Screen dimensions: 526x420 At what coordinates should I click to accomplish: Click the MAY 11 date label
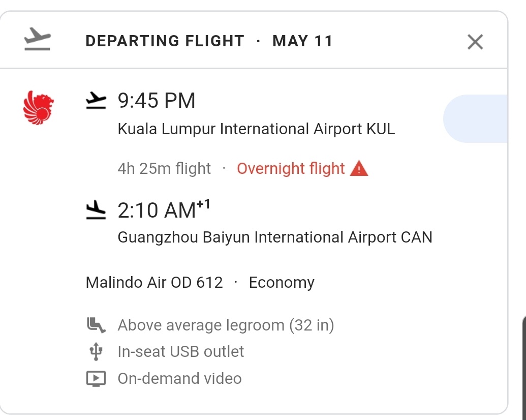(x=302, y=41)
